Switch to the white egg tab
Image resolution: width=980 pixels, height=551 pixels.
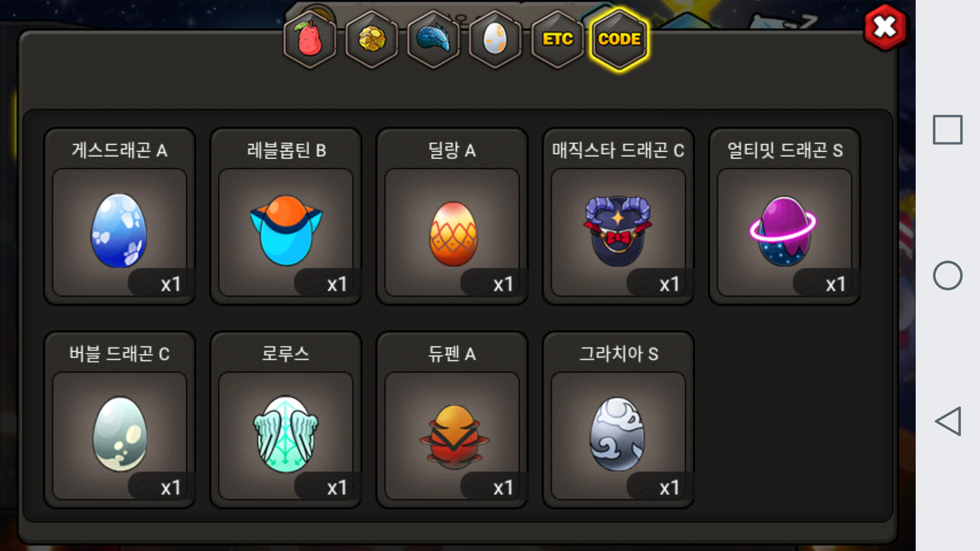(x=495, y=39)
